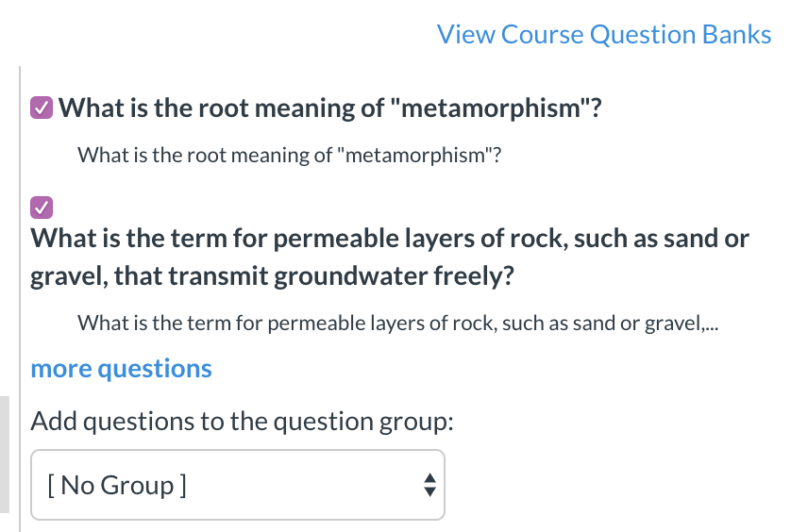Click the gray scrollbar at left edge
The image size is (791, 532).
pos(4,455)
